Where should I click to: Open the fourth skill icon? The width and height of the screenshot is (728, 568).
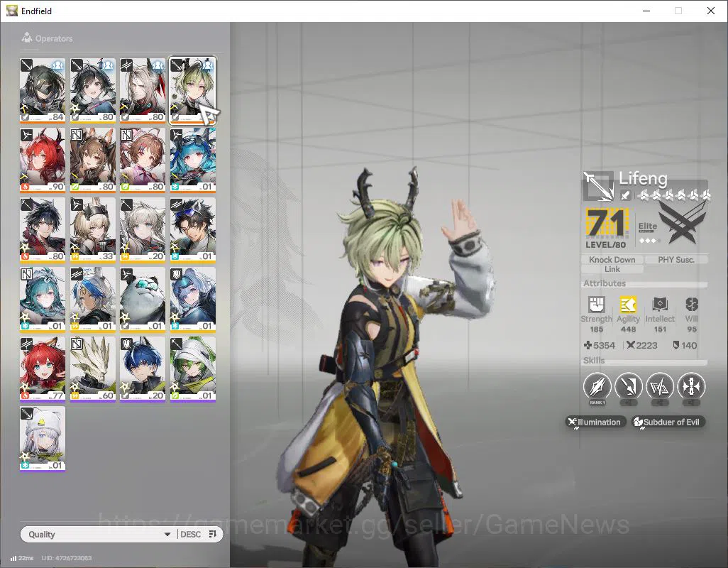point(691,387)
